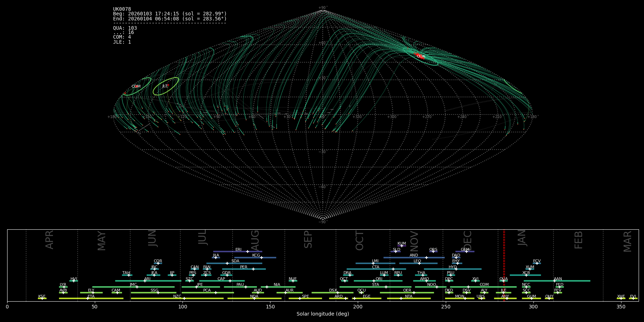Click the NZC shower peak marker
This screenshot has height=322, width=644.
click(x=184, y=298)
